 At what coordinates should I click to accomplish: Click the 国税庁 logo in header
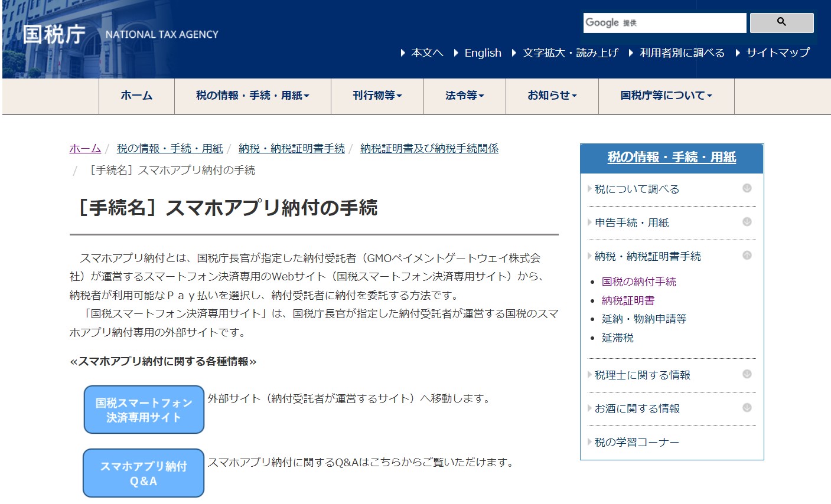[54, 34]
